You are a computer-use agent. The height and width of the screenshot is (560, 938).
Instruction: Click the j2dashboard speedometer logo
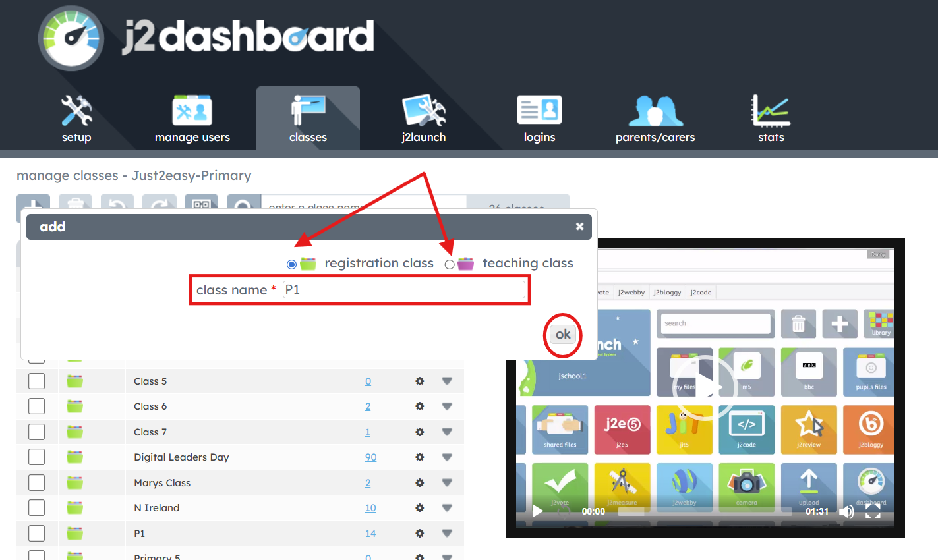(71, 38)
